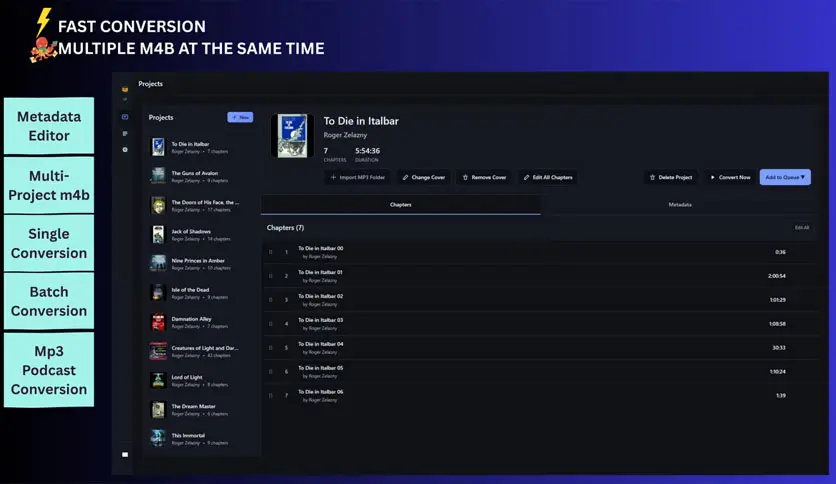Click chapter title To Die in Italbar 04
Image resolution: width=836 pixels, height=484 pixels.
320,344
